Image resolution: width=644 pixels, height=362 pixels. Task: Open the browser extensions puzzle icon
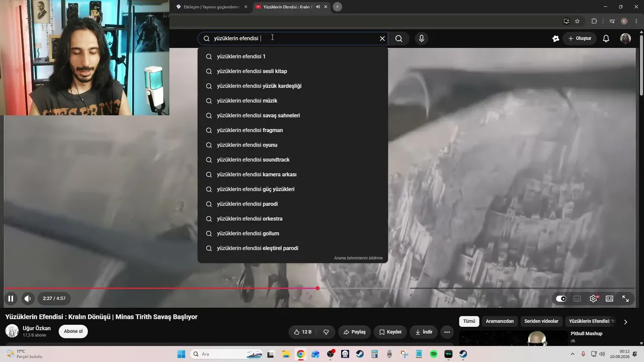point(594,21)
